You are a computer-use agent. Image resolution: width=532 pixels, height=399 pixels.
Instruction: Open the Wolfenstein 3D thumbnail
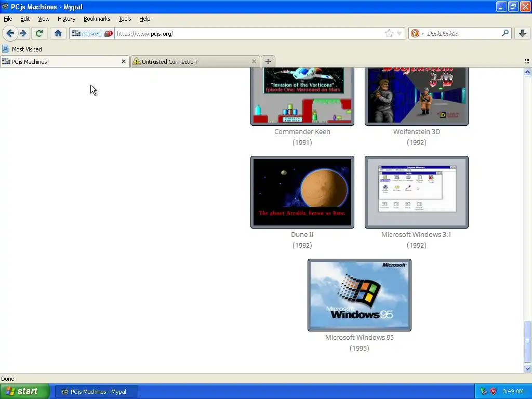point(417,96)
